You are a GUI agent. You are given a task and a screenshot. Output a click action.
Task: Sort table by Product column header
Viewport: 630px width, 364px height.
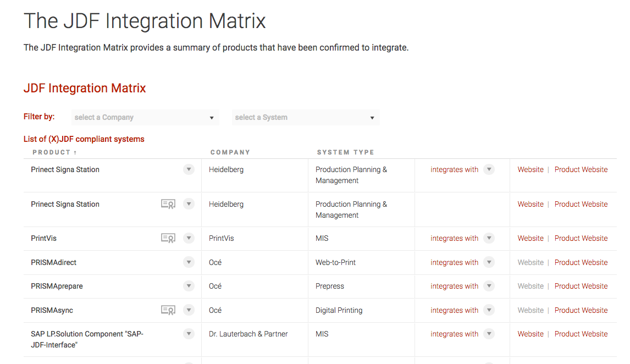(54, 152)
